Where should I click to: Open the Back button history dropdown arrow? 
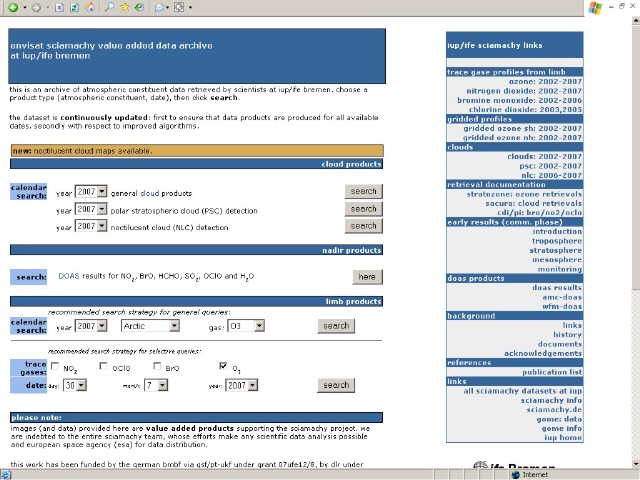(24, 7)
